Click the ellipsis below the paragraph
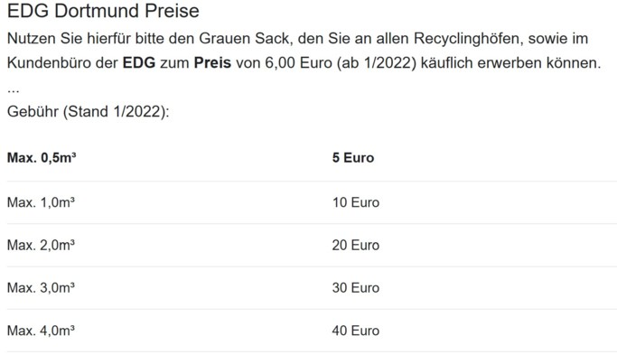This screenshot has width=617, height=364. click(x=13, y=90)
